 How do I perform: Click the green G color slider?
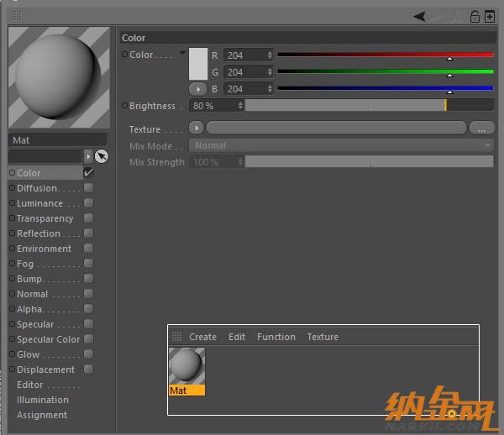pos(386,72)
